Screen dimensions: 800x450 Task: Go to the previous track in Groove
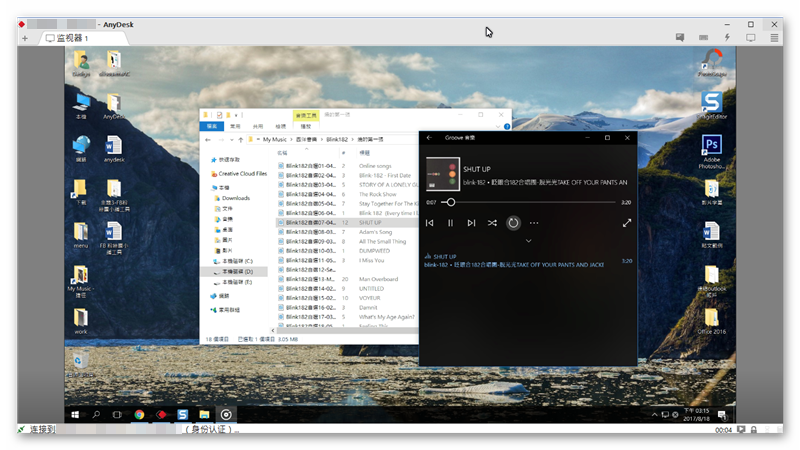[x=429, y=223]
